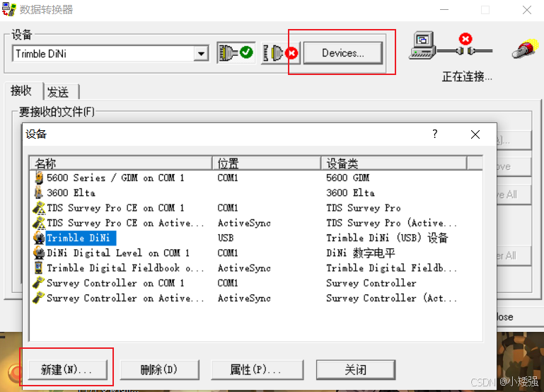544x392 pixels.
Task: Click the TDS Survey Pro (Active... type cell
Action: point(391,223)
